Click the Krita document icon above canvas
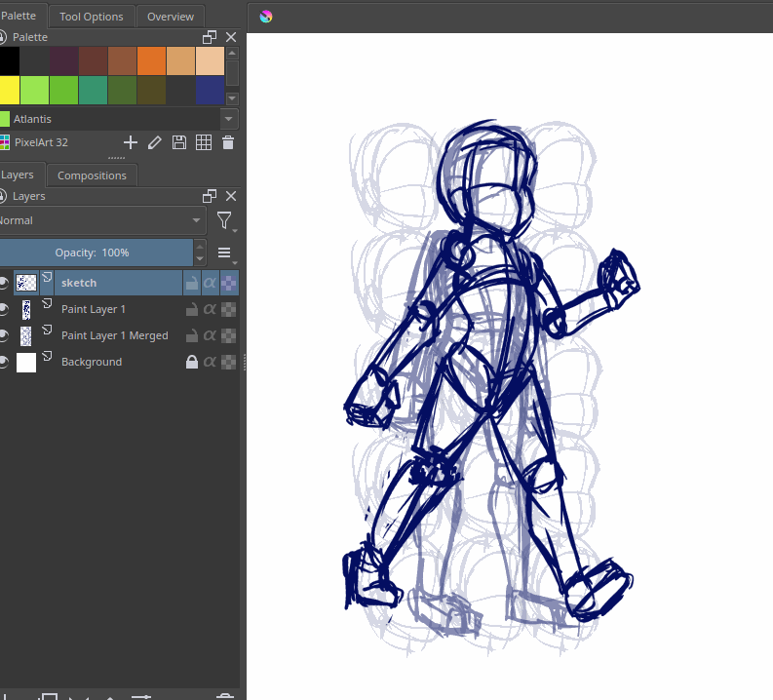The image size is (773, 700). click(x=266, y=17)
